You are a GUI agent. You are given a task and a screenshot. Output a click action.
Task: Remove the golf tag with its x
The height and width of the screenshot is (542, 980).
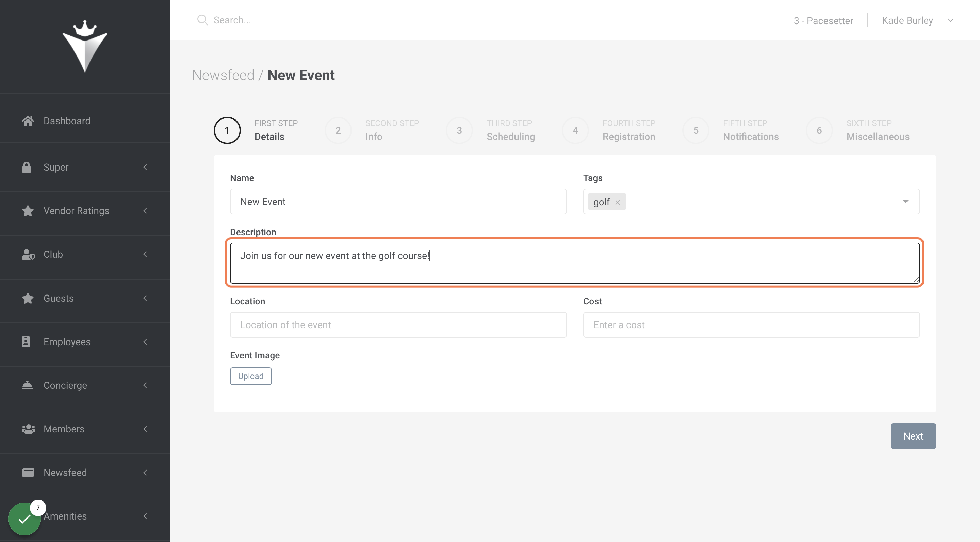[618, 202]
